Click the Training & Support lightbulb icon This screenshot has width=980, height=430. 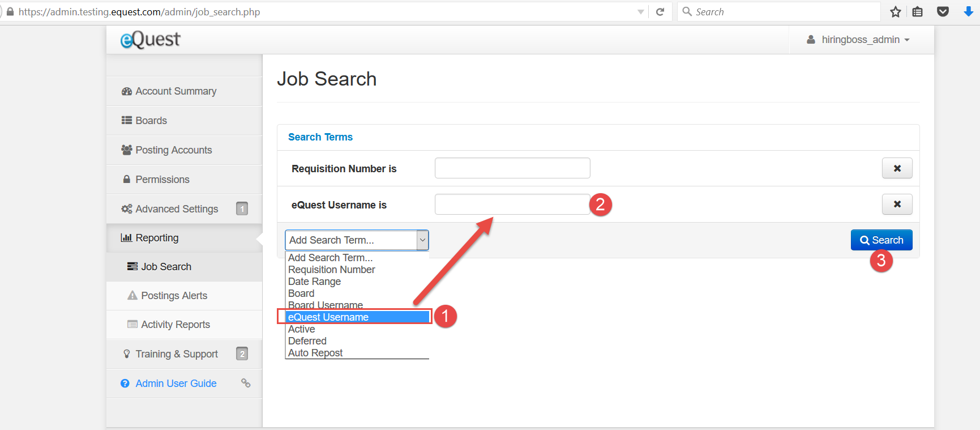[127, 354]
